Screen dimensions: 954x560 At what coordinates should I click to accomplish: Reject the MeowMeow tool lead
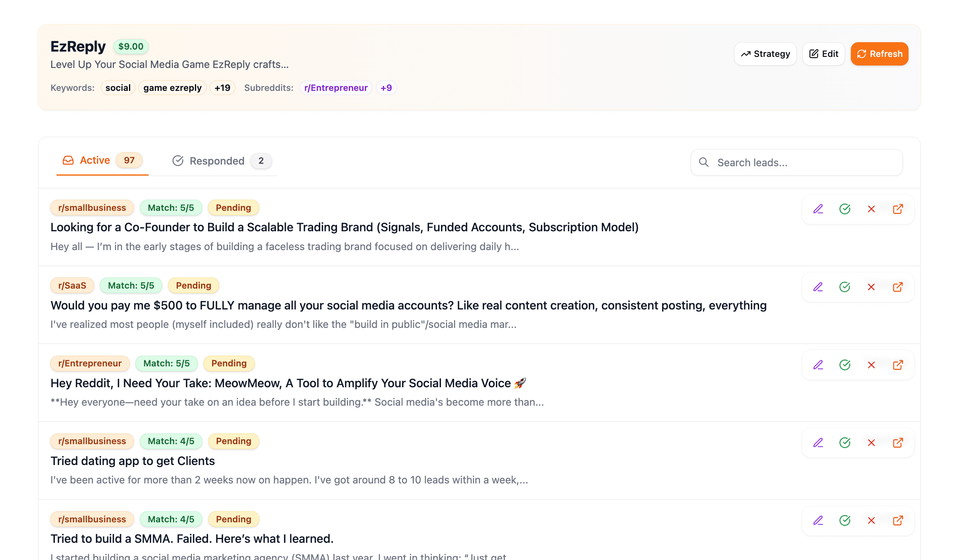[871, 364]
